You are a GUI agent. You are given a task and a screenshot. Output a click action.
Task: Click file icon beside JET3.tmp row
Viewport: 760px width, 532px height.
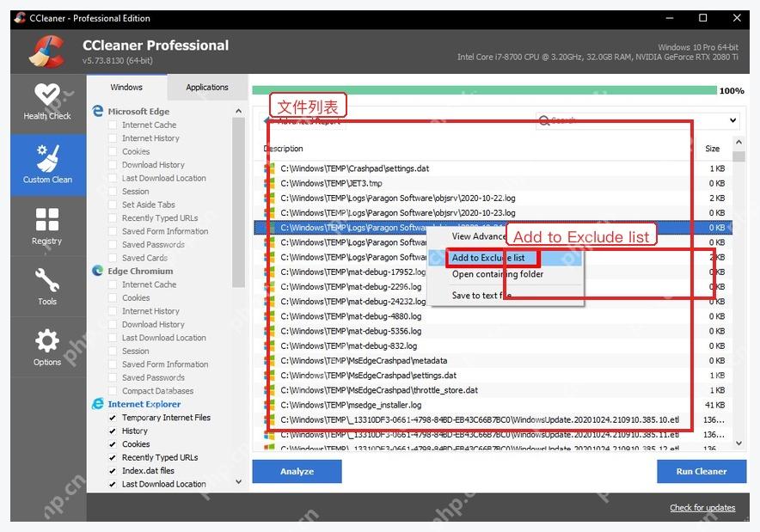(x=269, y=183)
